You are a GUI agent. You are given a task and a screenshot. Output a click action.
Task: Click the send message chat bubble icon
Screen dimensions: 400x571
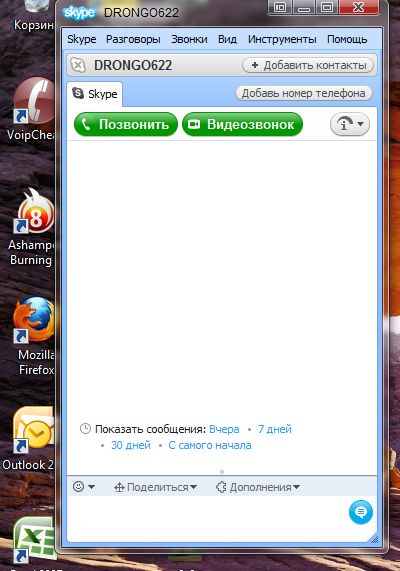coord(361,512)
